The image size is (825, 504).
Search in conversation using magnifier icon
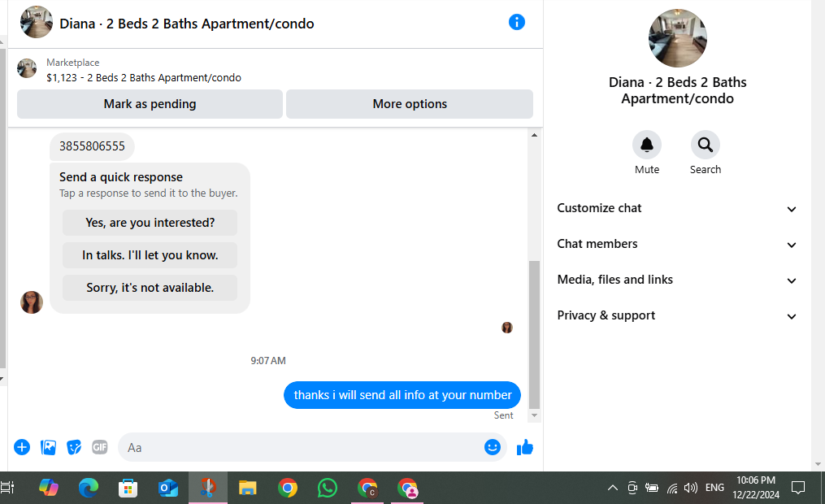(x=705, y=145)
